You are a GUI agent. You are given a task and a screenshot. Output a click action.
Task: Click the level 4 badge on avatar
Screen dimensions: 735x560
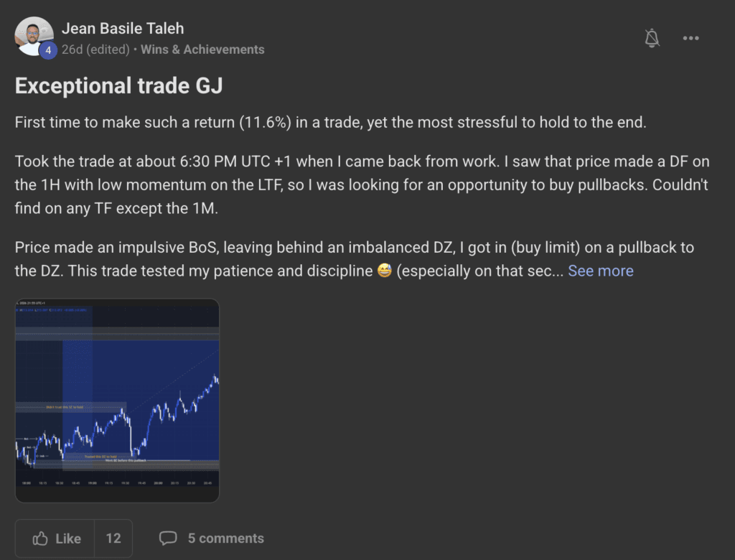[x=48, y=50]
